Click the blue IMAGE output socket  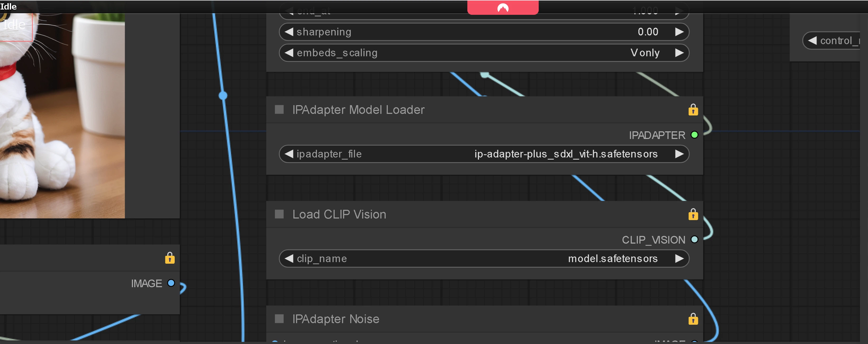tap(171, 283)
